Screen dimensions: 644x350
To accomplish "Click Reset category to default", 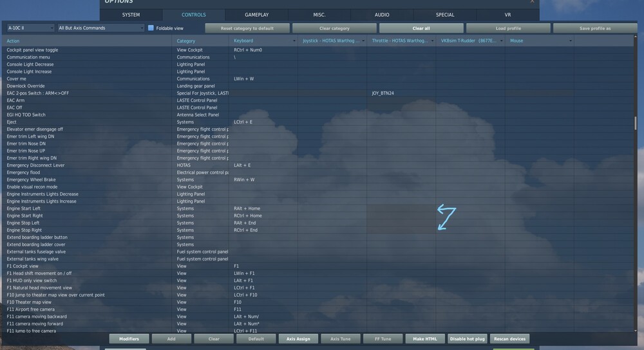I will (247, 28).
